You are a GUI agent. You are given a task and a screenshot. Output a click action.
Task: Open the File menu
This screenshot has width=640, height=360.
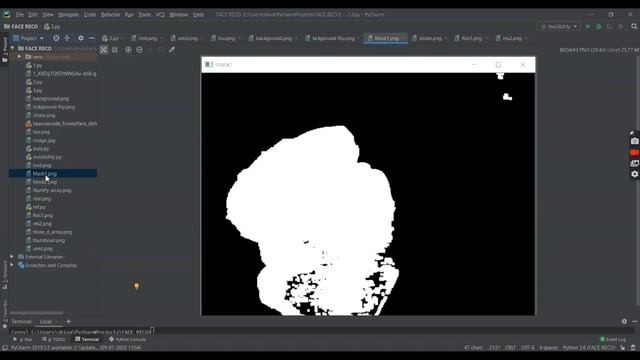tap(20, 15)
